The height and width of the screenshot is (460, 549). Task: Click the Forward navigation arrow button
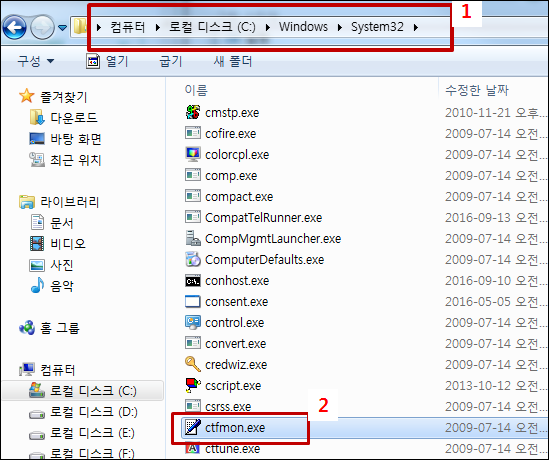click(x=42, y=27)
